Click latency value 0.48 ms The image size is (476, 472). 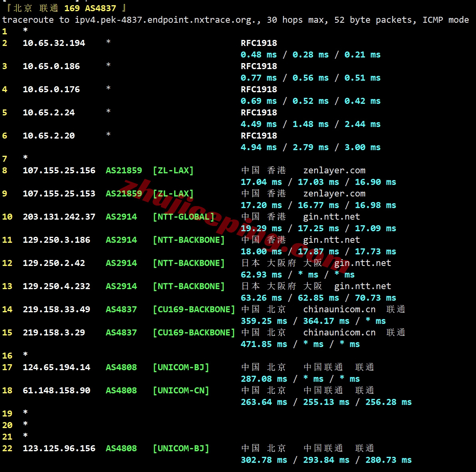pyautogui.click(x=259, y=55)
